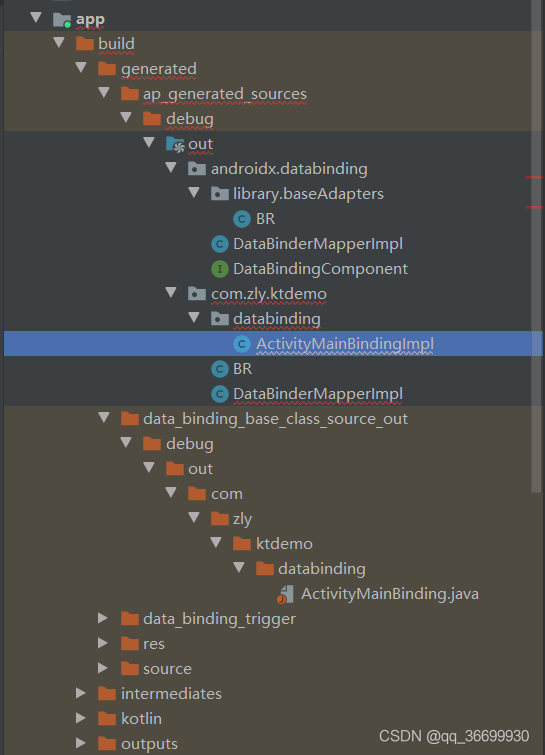This screenshot has width=545, height=755.
Task: Expand the outputs folder
Action: click(x=80, y=743)
